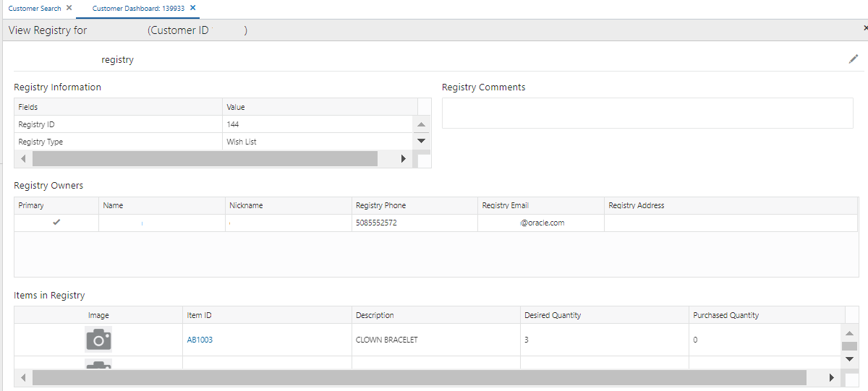Click right arrow of Registry Information horizontal scrollbar
This screenshot has height=391, width=868.
[404, 158]
